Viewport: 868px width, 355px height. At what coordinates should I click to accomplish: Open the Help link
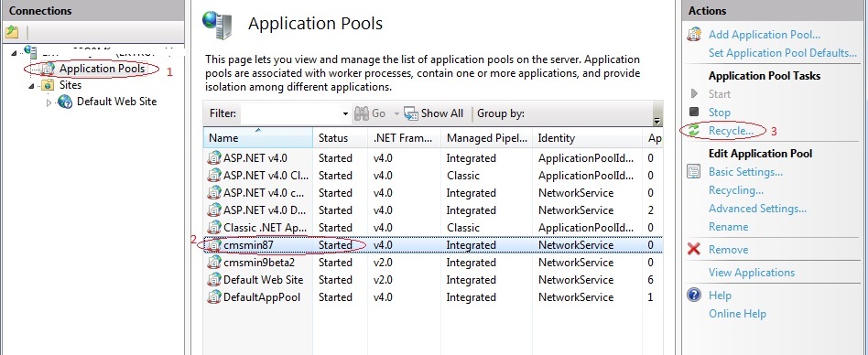tap(721, 296)
